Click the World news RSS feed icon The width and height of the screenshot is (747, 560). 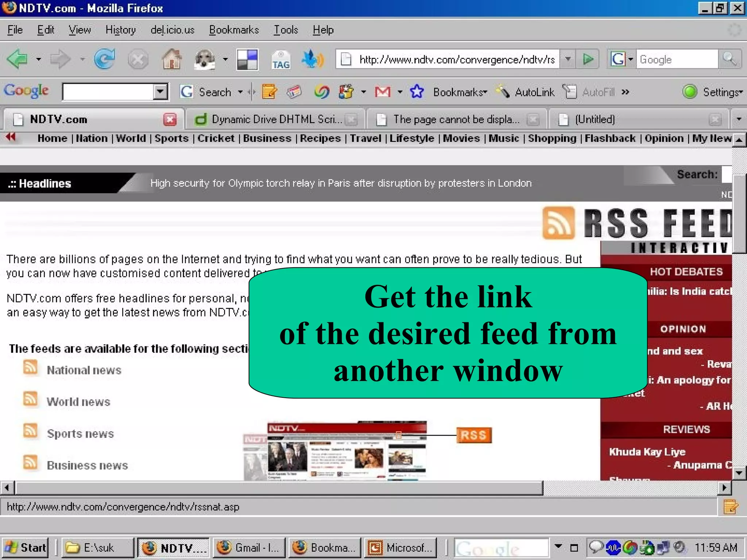pos(30,398)
